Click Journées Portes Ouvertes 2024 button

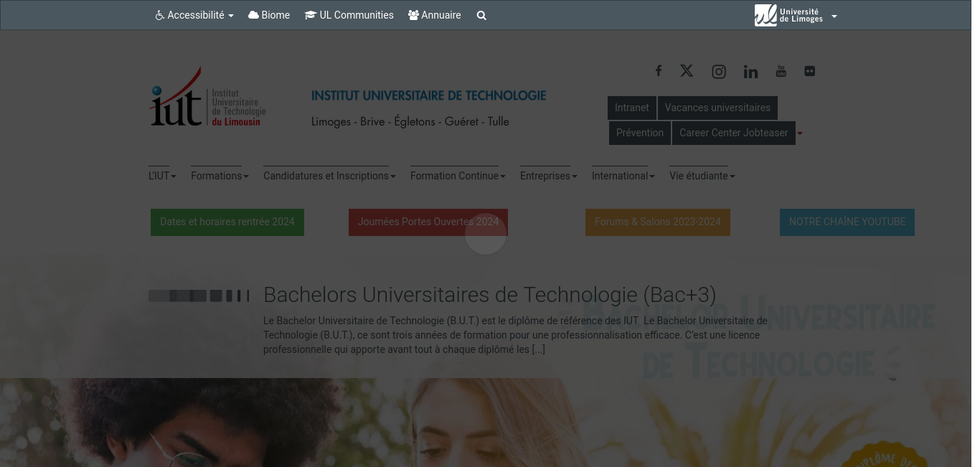[428, 222]
